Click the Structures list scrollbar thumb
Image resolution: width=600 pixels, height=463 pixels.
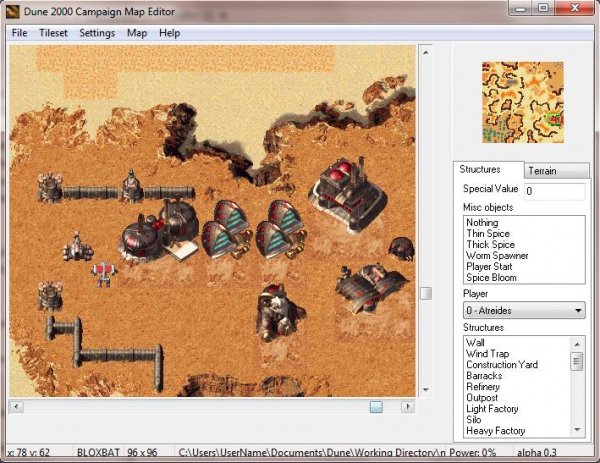pos(577,361)
